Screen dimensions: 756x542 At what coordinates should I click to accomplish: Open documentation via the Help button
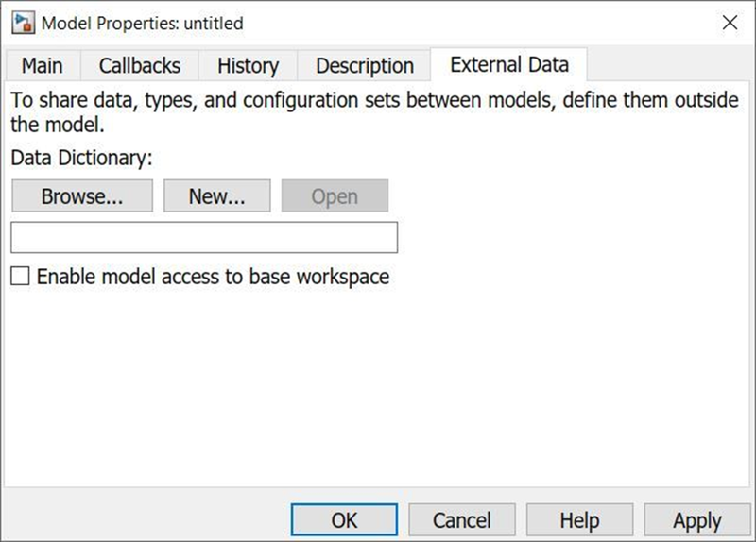click(x=579, y=520)
